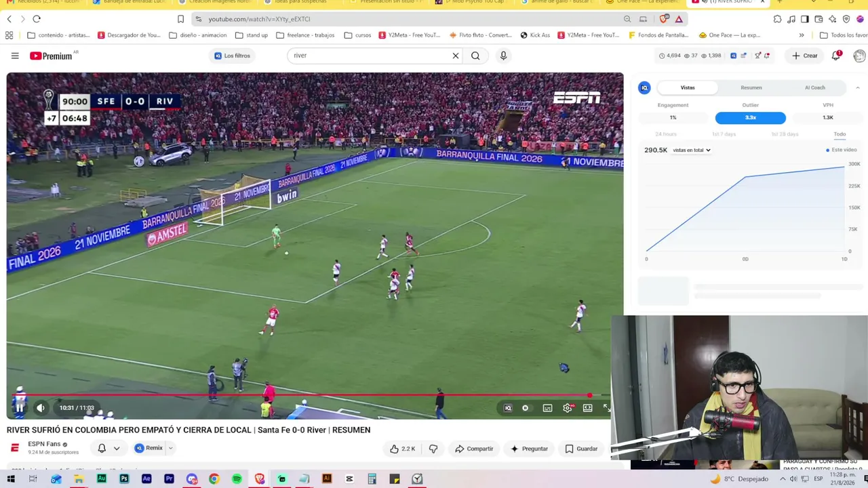Open the 'diseño - animacion' bookmarks folder
The height and width of the screenshot is (488, 868).
pos(198,35)
